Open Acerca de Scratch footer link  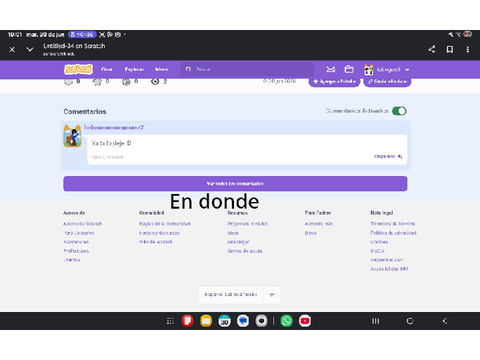(x=82, y=224)
